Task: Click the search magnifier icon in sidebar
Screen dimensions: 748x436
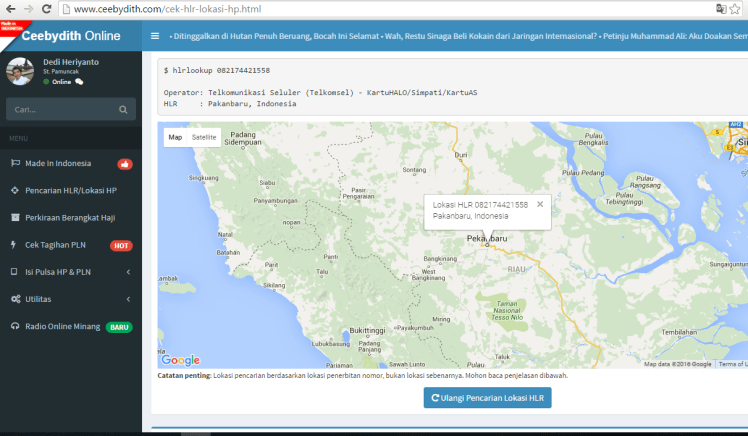Action: (123, 110)
